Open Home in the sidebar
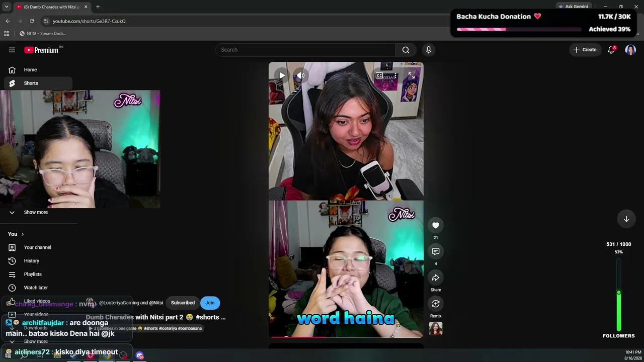644x362 pixels. click(38, 70)
